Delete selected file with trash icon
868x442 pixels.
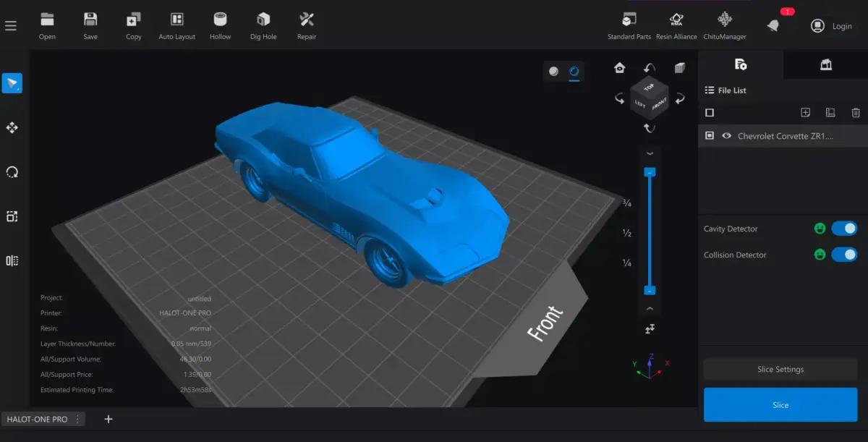click(856, 113)
